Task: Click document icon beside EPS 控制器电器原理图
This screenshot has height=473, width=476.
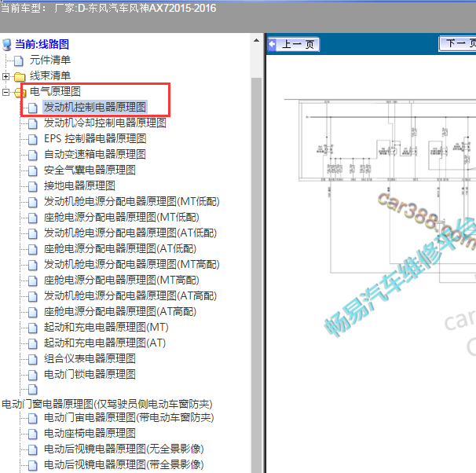Action: (x=33, y=139)
